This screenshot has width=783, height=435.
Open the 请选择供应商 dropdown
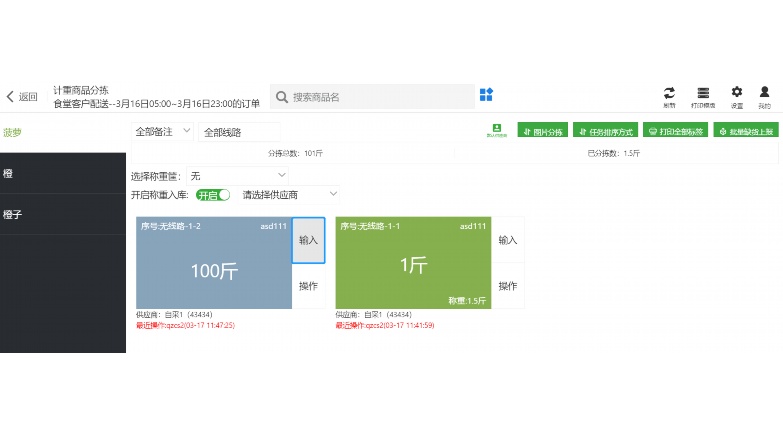(289, 194)
